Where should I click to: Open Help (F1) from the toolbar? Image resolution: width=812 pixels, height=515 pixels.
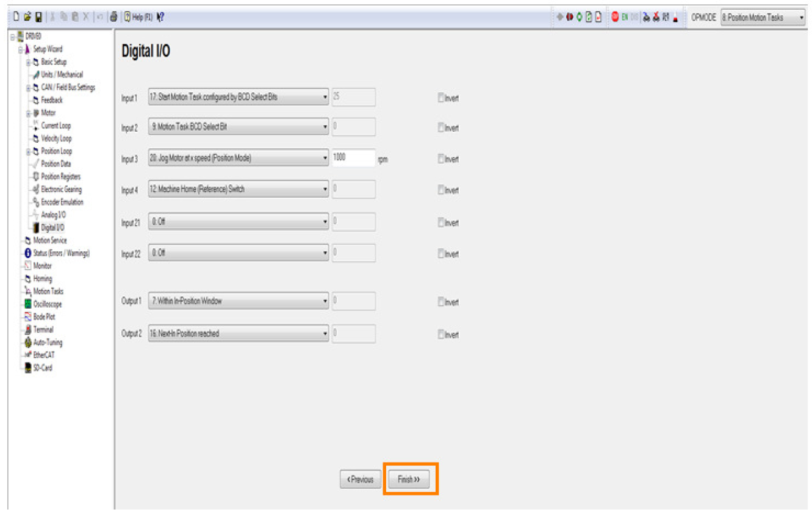(x=137, y=18)
